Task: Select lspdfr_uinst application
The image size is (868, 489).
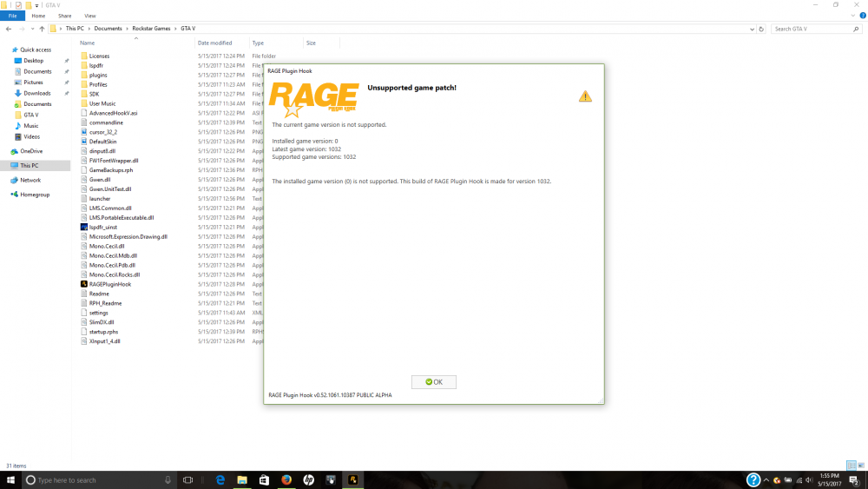Action: pyautogui.click(x=103, y=227)
